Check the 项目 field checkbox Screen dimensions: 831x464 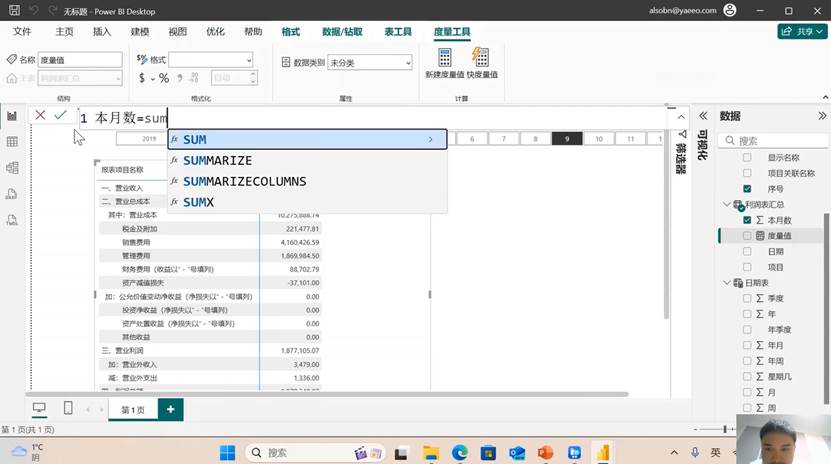tap(747, 267)
